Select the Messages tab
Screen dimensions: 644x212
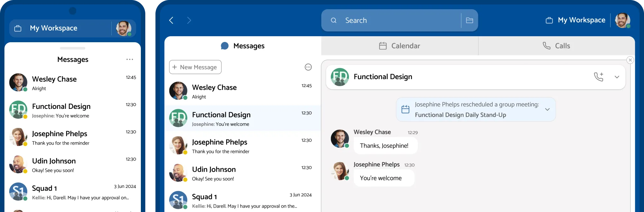pyautogui.click(x=243, y=46)
